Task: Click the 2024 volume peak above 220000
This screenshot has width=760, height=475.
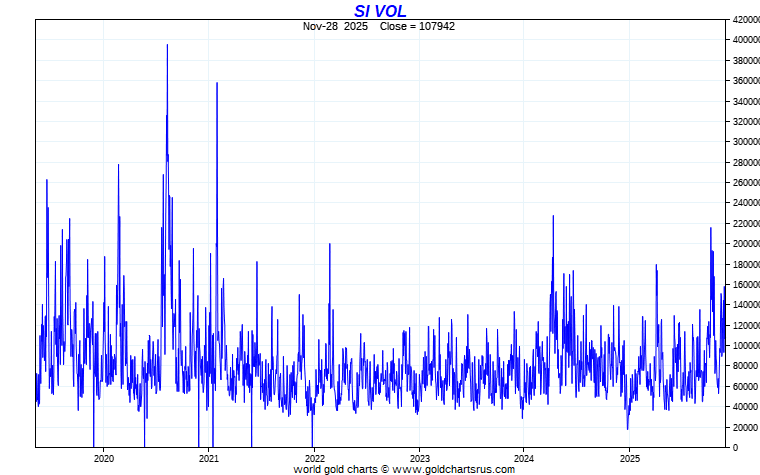Action: click(553, 218)
